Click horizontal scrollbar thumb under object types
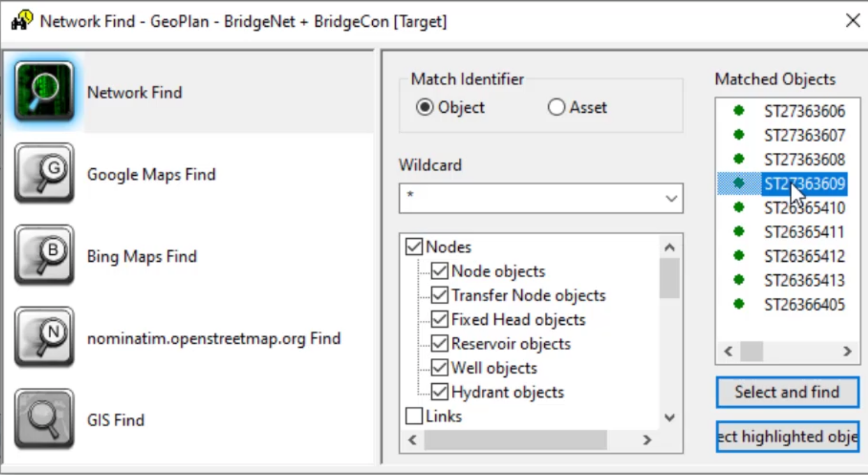This screenshot has height=475, width=868. tap(516, 440)
